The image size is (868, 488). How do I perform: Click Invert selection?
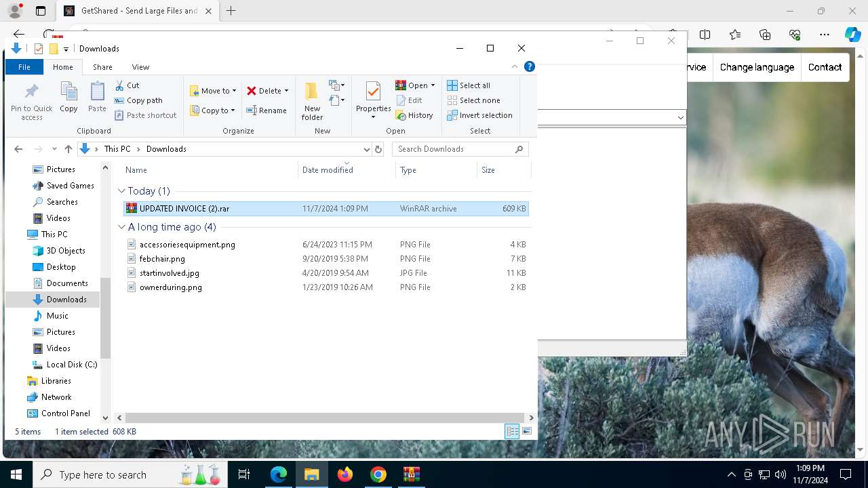[479, 115]
